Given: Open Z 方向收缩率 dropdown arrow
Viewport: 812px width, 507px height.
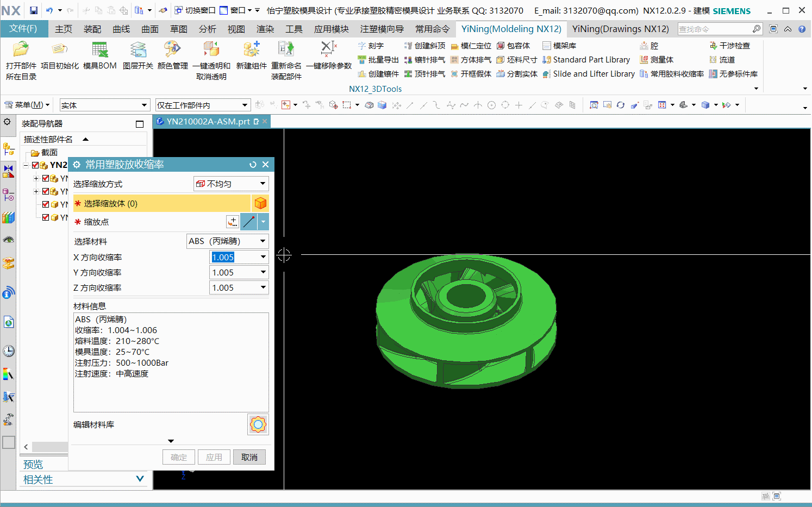Looking at the screenshot, I should 263,287.
